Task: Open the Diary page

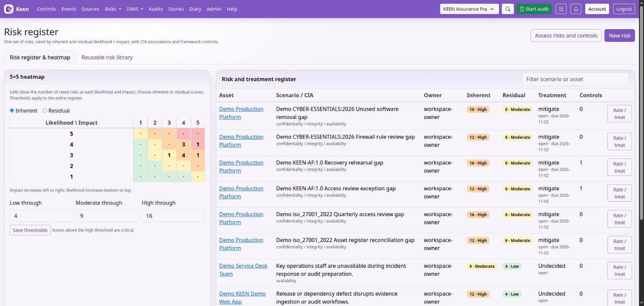Action: 195,9
